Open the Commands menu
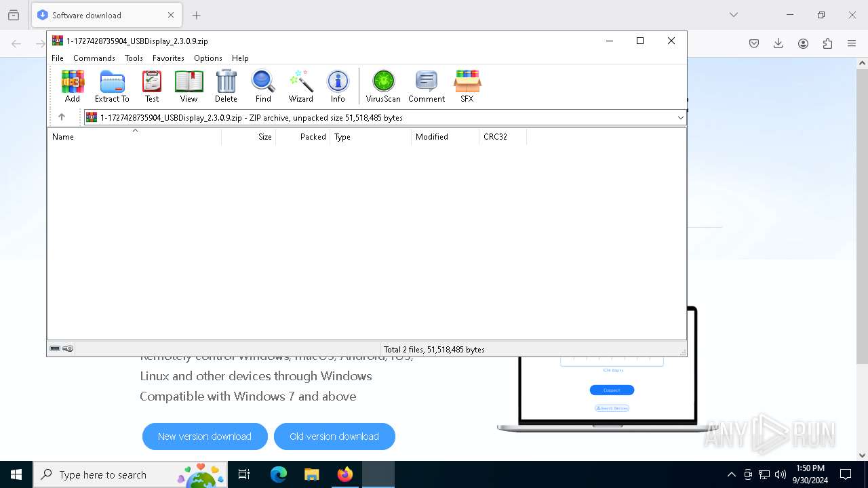Viewport: 868px width, 488px height. point(94,58)
